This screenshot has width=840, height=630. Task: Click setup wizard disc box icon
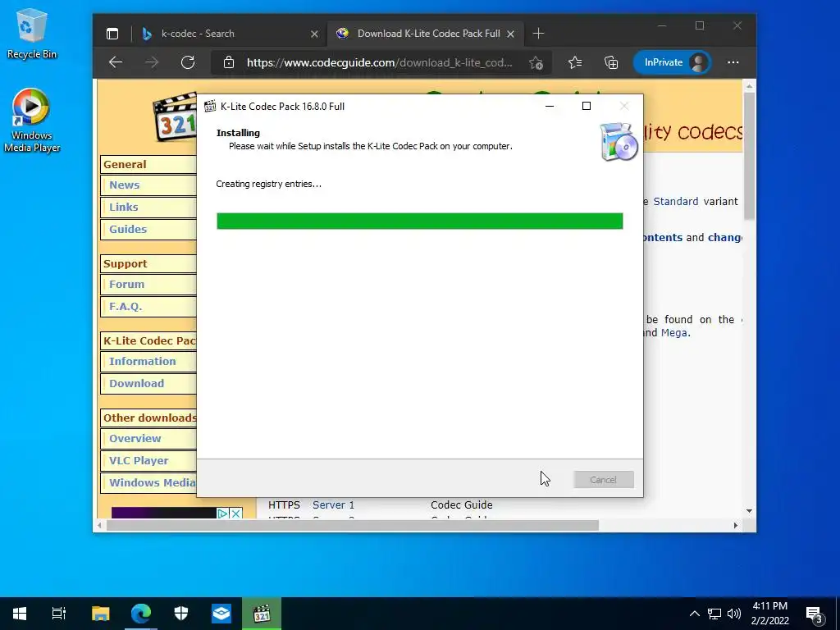click(619, 142)
